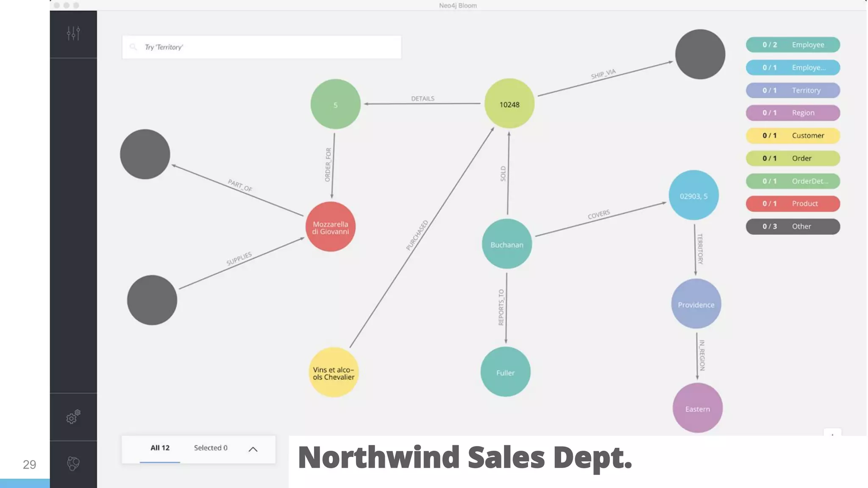
Task: Select the Fuller employee node
Action: point(505,372)
